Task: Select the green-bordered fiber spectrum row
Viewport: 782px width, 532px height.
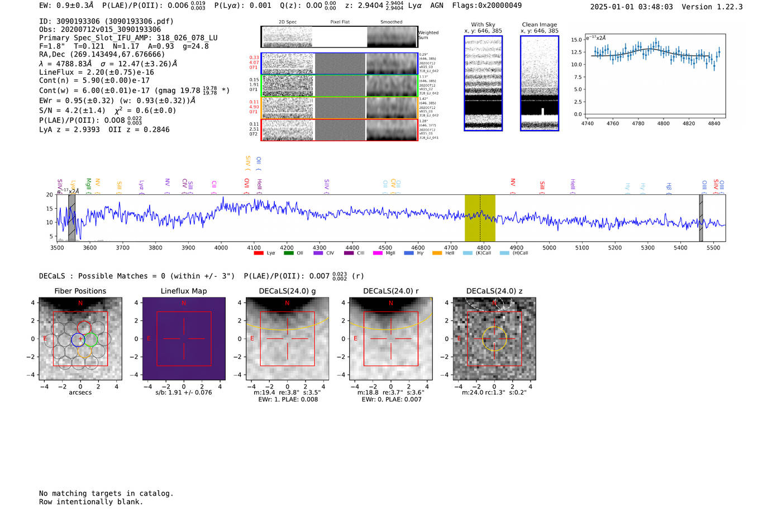Action: (x=339, y=85)
